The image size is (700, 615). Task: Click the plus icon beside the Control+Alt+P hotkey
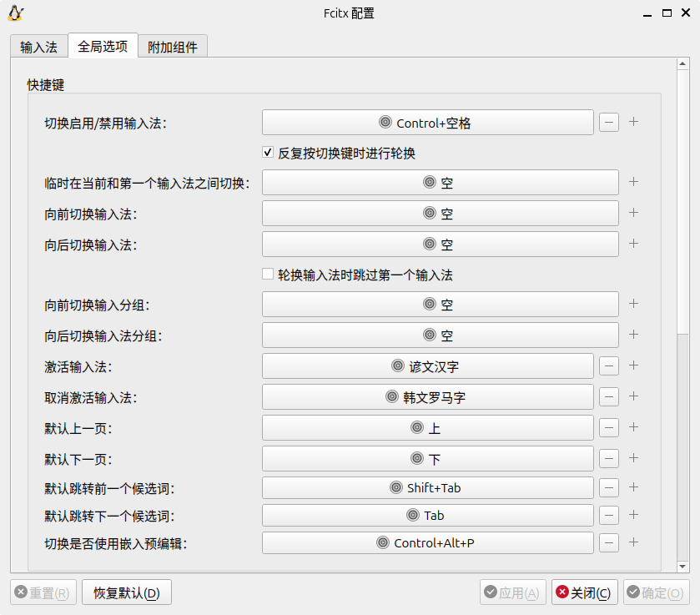(633, 542)
